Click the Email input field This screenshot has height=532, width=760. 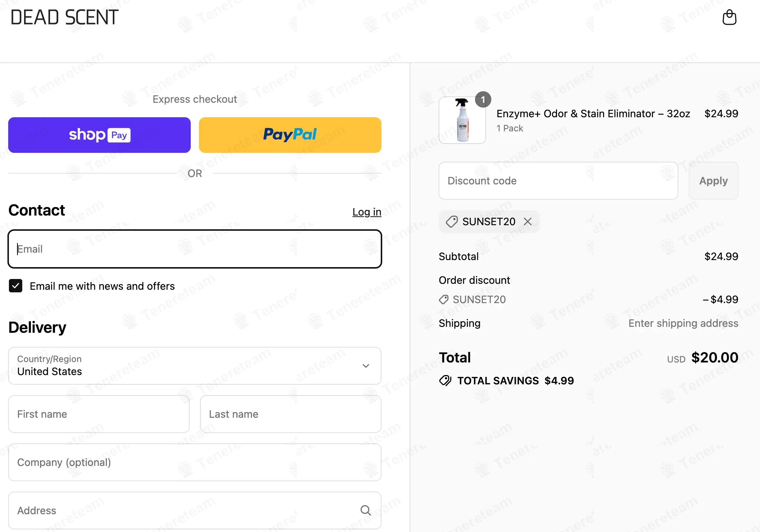pyautogui.click(x=195, y=249)
